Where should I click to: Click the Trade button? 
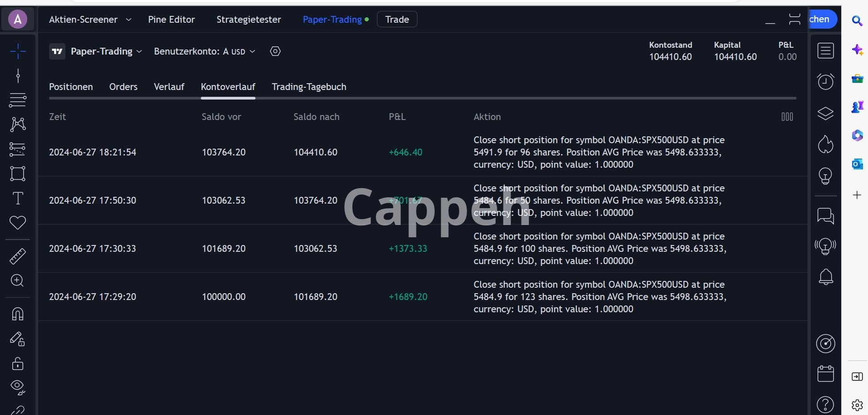point(397,20)
